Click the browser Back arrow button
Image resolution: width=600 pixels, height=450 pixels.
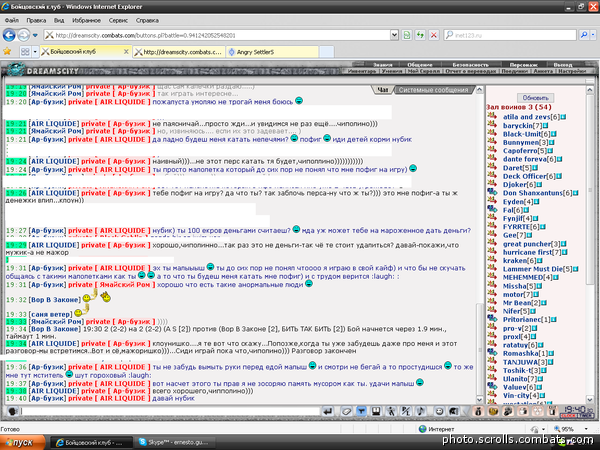tap(9, 35)
